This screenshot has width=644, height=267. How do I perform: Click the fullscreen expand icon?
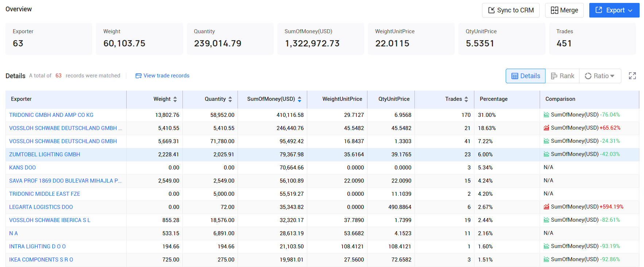[x=632, y=76]
